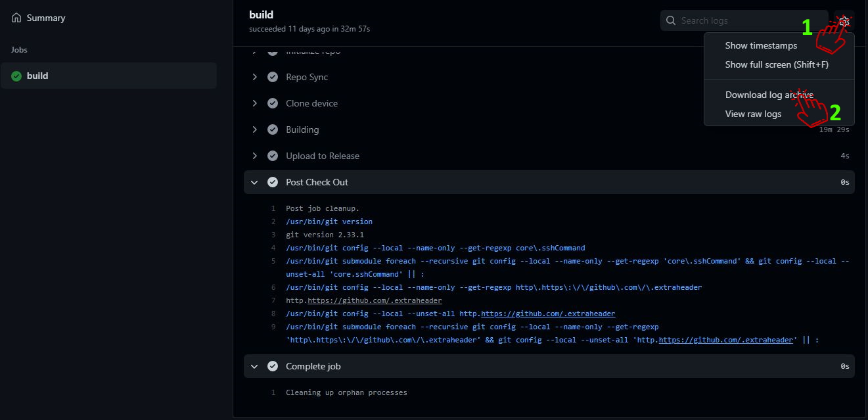
Task: Collapse the Post Check Out step
Action: point(255,182)
